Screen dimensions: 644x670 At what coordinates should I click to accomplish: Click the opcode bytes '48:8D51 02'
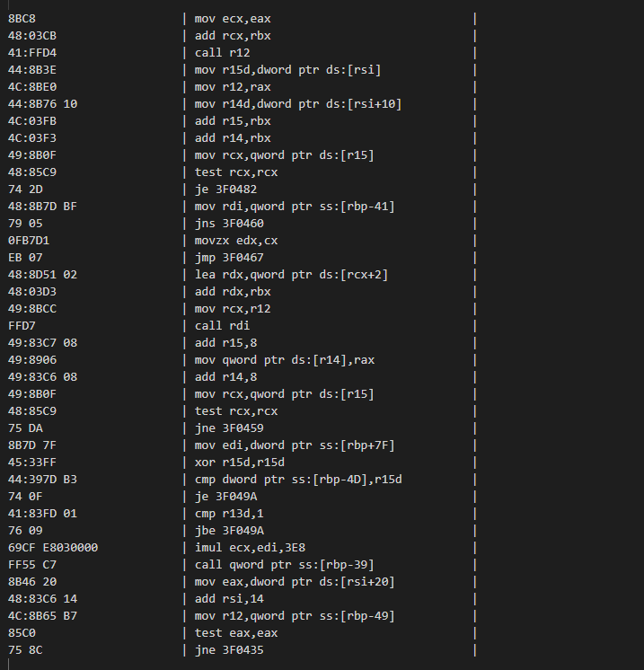click(43, 275)
